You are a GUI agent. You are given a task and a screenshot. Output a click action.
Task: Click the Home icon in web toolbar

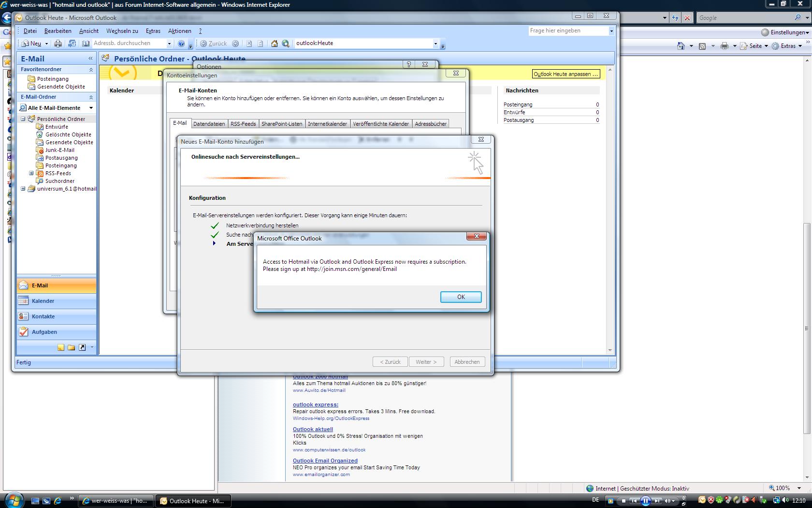275,44
